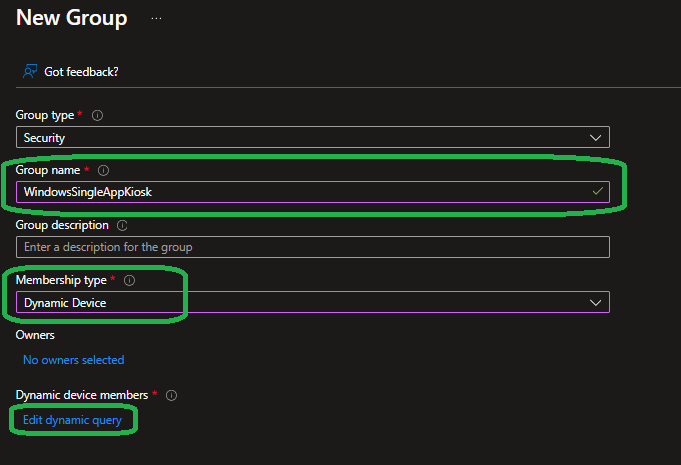681x465 pixels.
Task: Click the 'New Group' page heading
Action: pos(72,18)
